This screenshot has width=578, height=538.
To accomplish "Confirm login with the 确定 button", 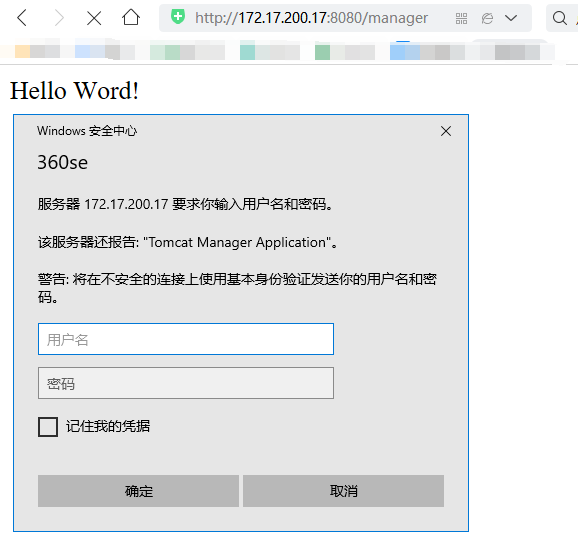I will (x=138, y=491).
